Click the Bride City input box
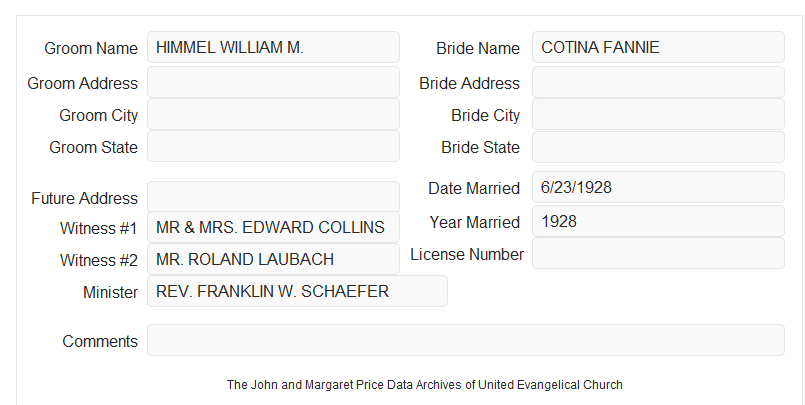Screen dimensions: 805x405 (x=658, y=114)
